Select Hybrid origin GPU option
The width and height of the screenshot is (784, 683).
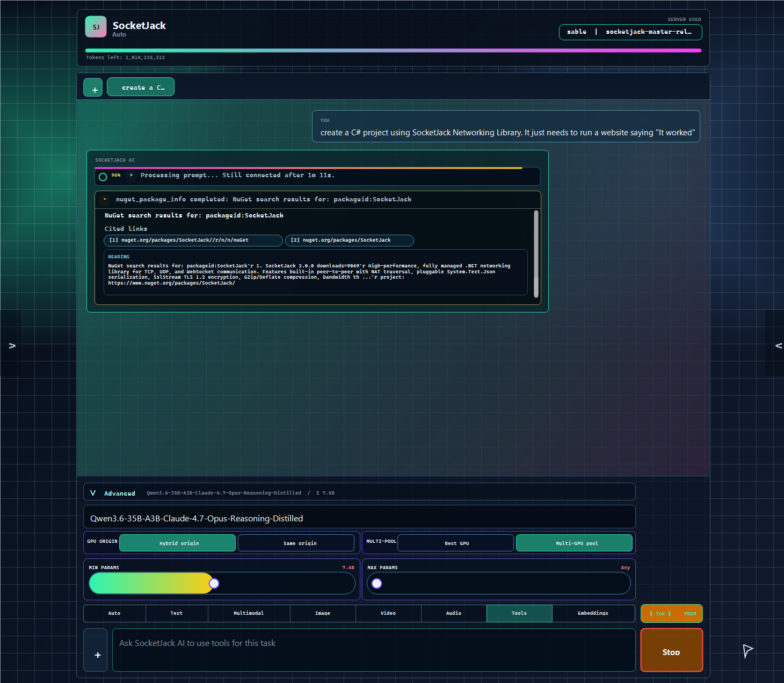[x=178, y=543]
